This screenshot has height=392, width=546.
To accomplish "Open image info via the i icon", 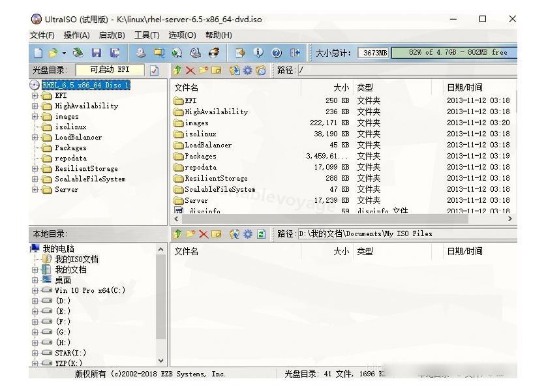I will 258,53.
